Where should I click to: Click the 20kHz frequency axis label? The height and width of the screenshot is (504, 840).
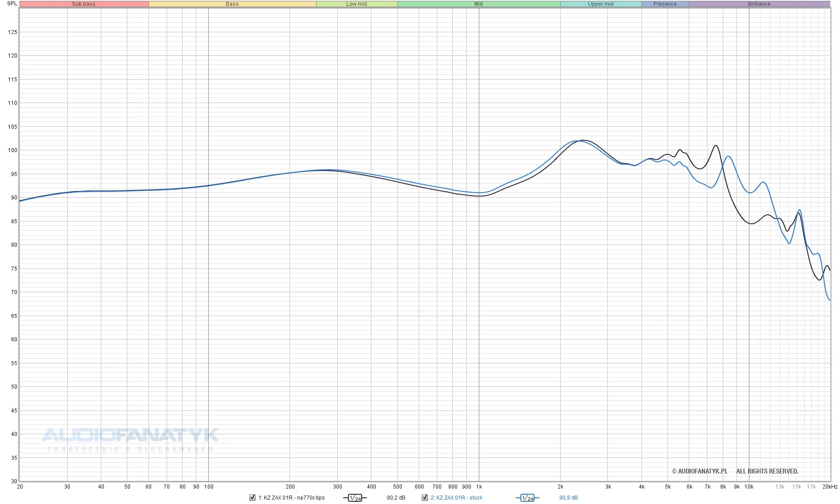[830, 487]
